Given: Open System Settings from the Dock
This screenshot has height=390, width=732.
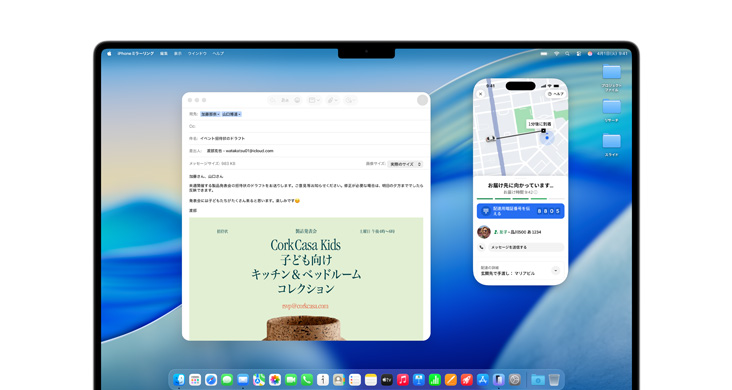Looking at the screenshot, I should 514,380.
